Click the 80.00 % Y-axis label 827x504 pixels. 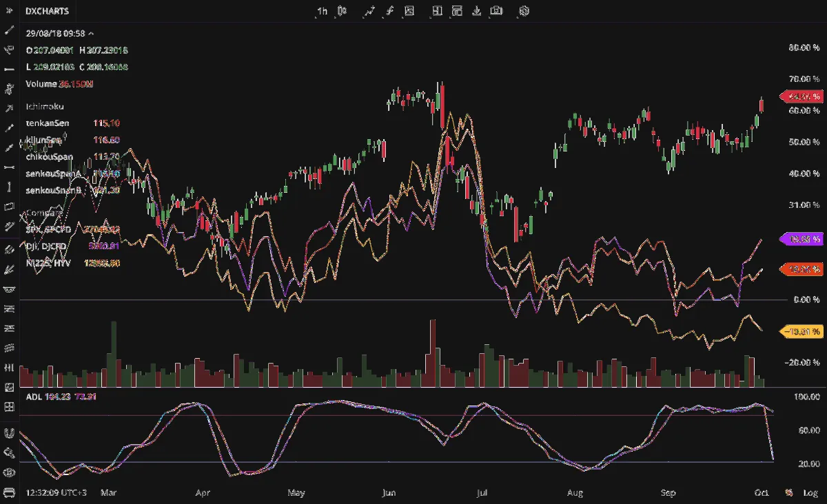(x=804, y=48)
